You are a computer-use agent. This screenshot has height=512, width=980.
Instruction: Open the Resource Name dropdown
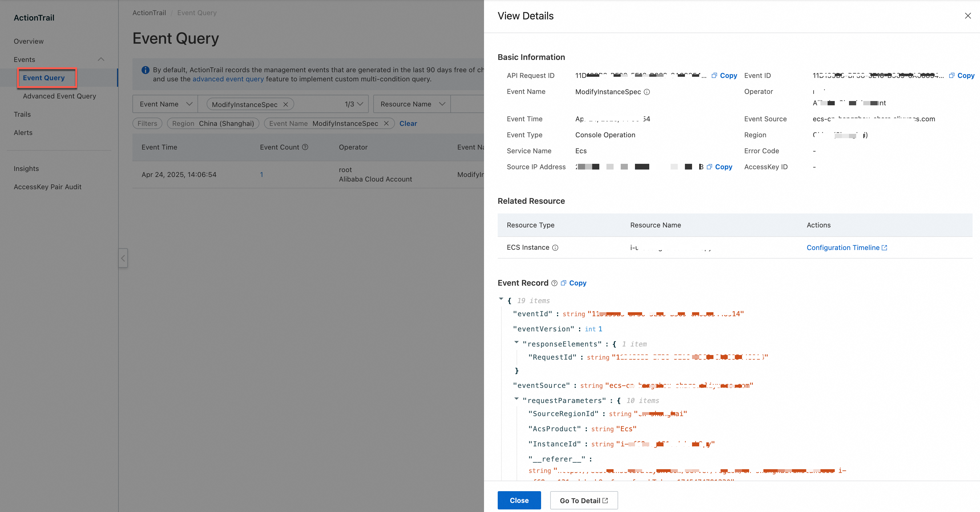point(412,104)
